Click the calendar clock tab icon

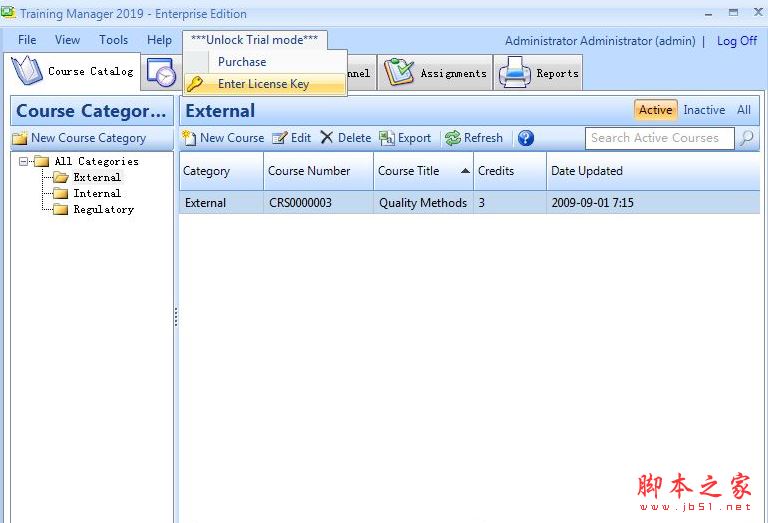161,72
